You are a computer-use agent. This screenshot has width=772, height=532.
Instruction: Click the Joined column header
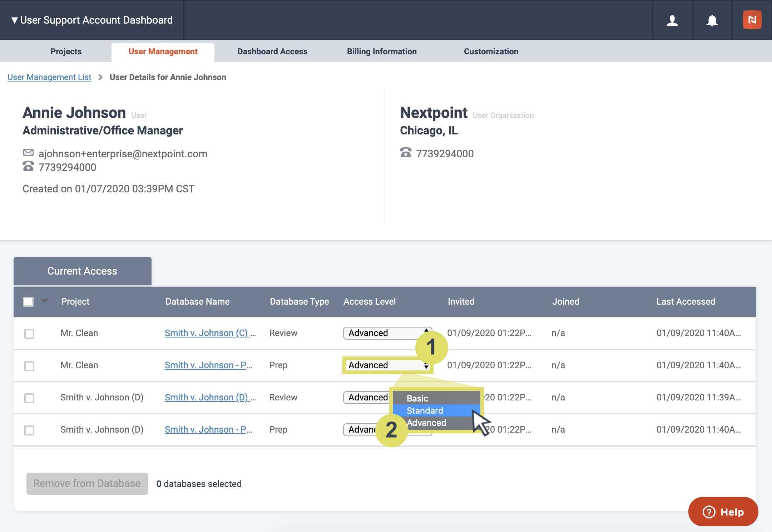pos(566,301)
